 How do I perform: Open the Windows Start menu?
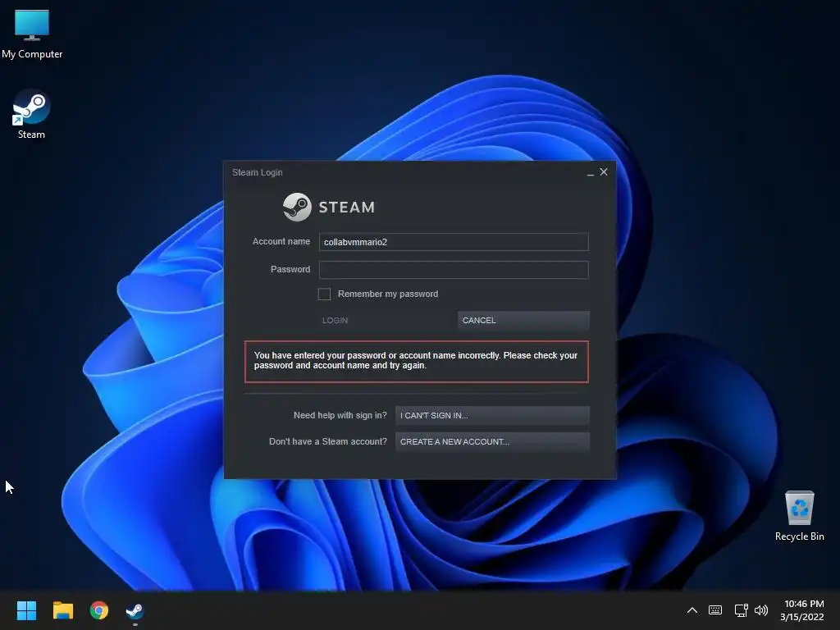click(x=26, y=610)
